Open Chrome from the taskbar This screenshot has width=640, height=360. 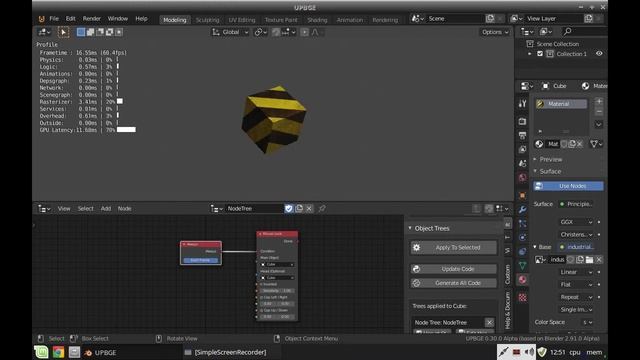(x=58, y=352)
